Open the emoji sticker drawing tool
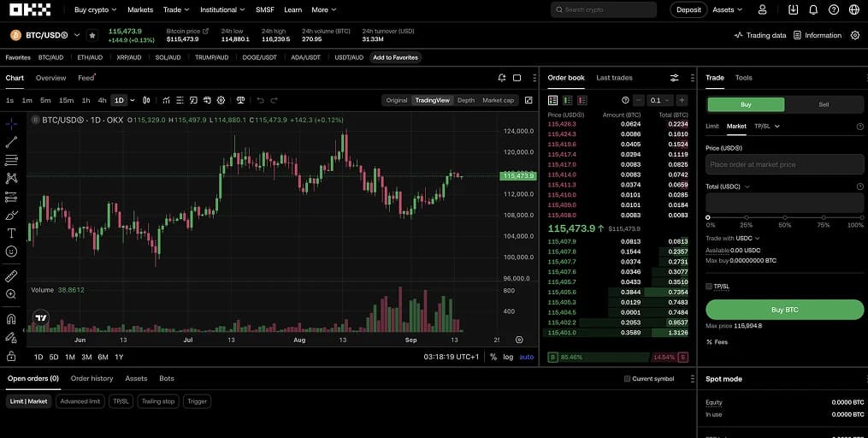This screenshot has height=438, width=868. [x=11, y=252]
